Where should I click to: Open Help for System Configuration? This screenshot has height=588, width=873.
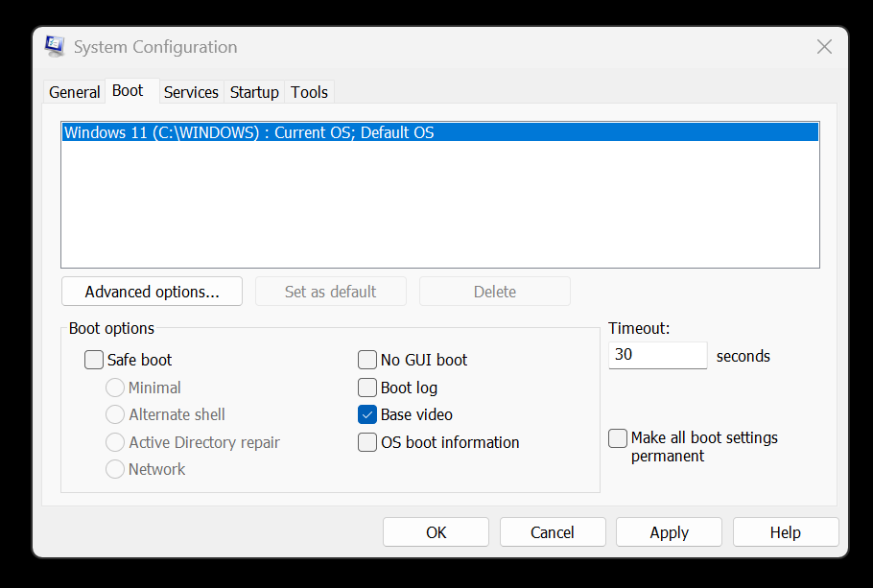(x=785, y=532)
